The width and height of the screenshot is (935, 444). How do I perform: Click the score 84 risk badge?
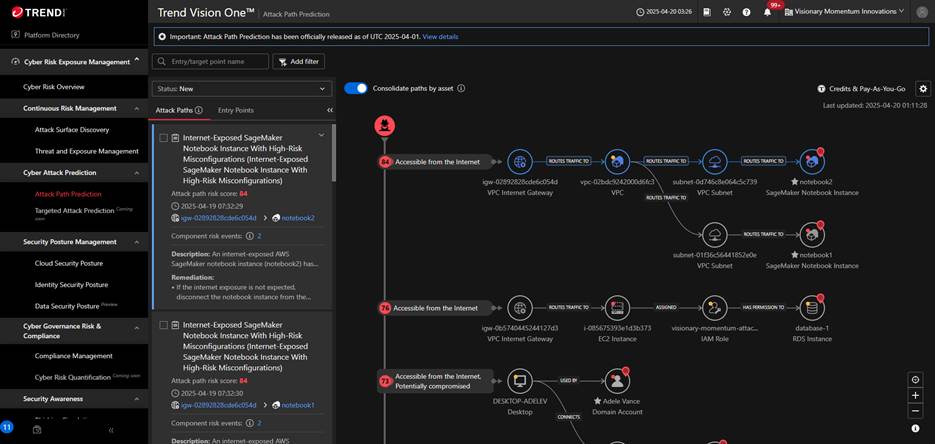pos(385,162)
